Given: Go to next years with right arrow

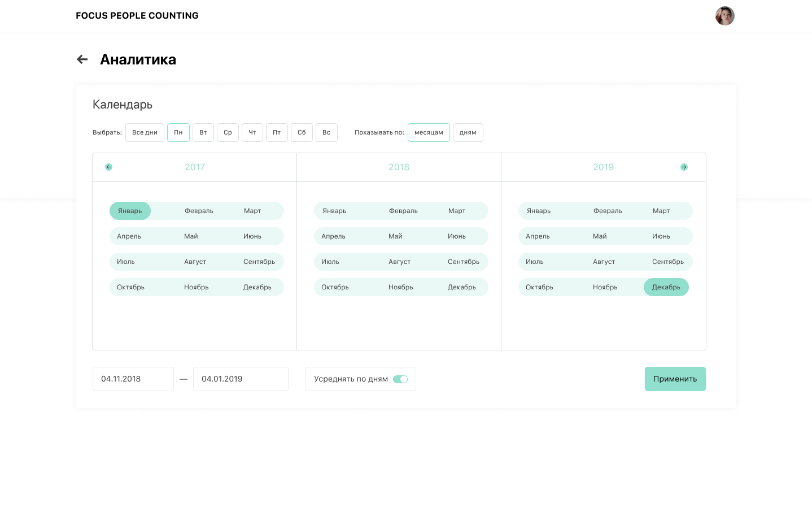Looking at the screenshot, I should tap(684, 167).
